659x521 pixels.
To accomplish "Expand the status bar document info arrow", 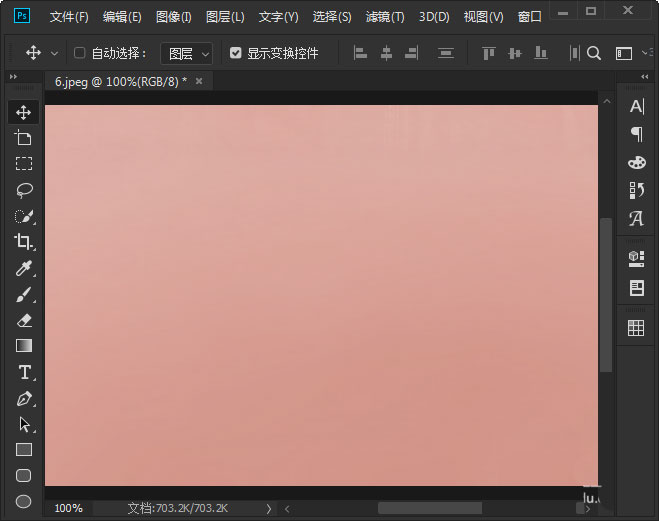I will point(269,508).
